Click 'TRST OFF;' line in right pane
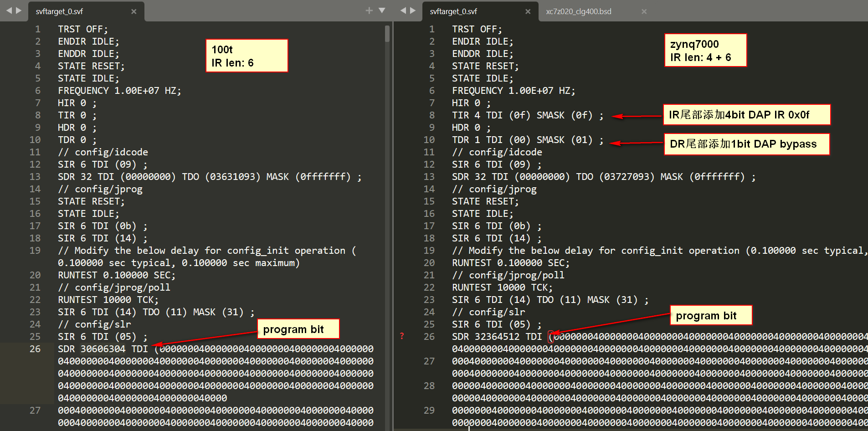The height and width of the screenshot is (431, 868). coord(477,30)
